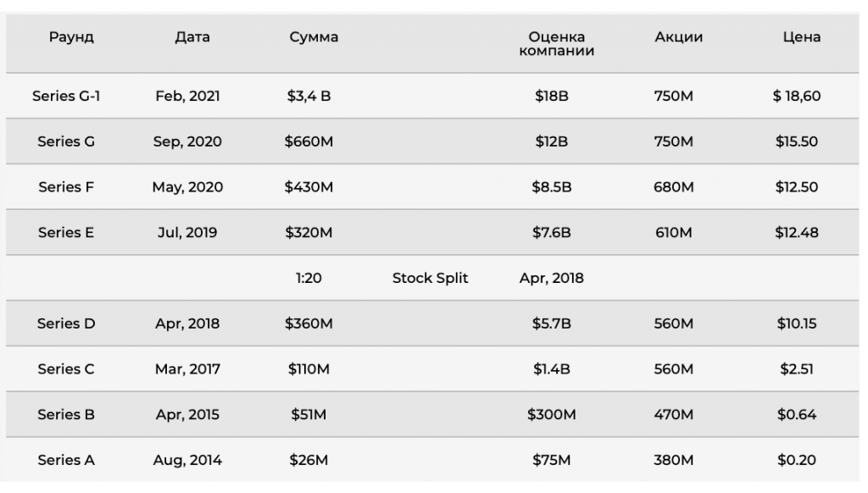Click the Series G-1 row label
The width and height of the screenshot is (868, 493).
point(66,96)
